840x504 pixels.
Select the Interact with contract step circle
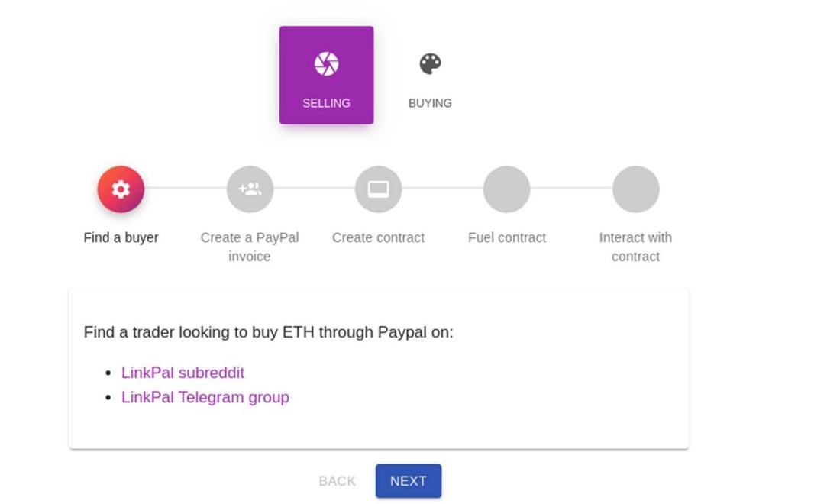(635, 189)
